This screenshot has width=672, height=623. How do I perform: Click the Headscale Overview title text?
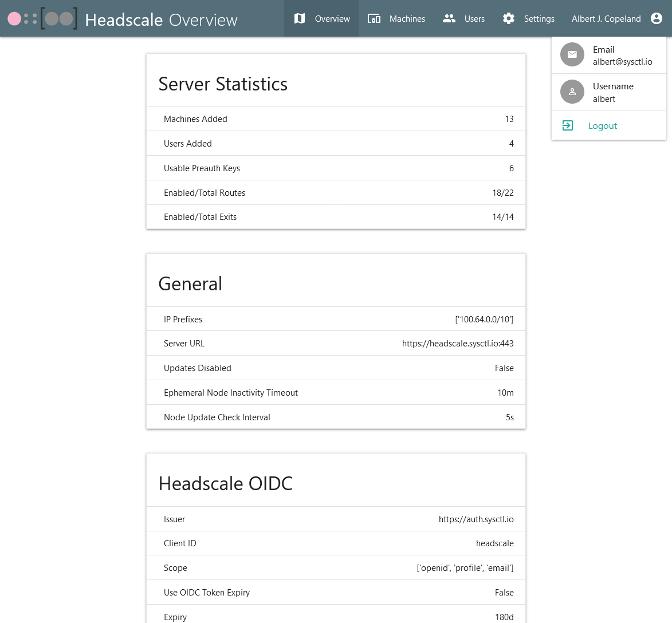pos(161,20)
